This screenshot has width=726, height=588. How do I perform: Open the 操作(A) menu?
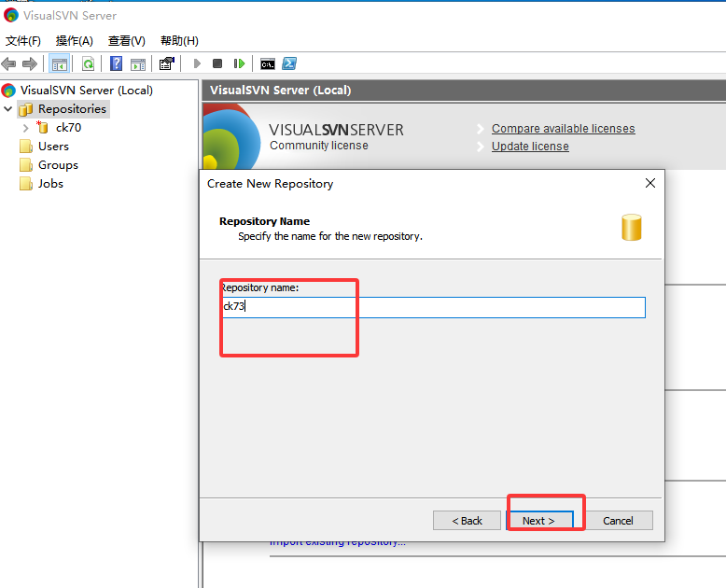pos(75,41)
